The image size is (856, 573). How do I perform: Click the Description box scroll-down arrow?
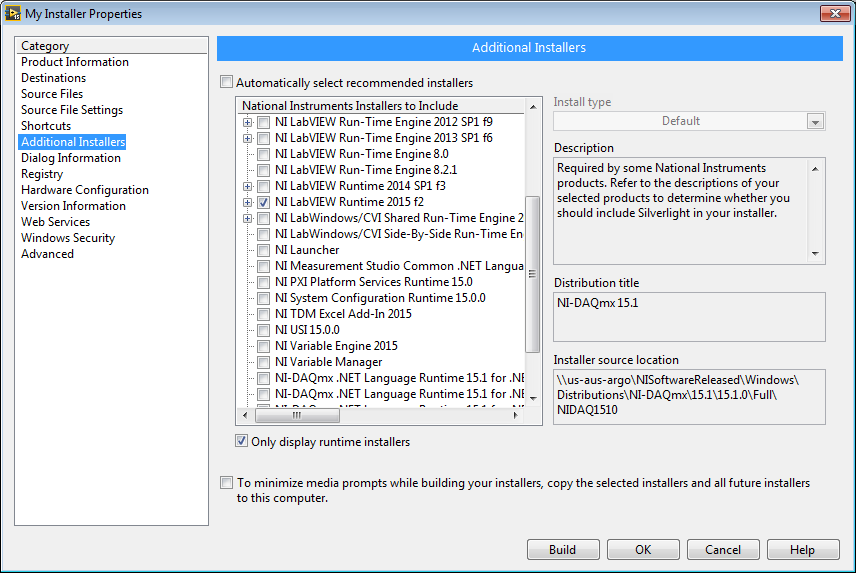click(815, 254)
